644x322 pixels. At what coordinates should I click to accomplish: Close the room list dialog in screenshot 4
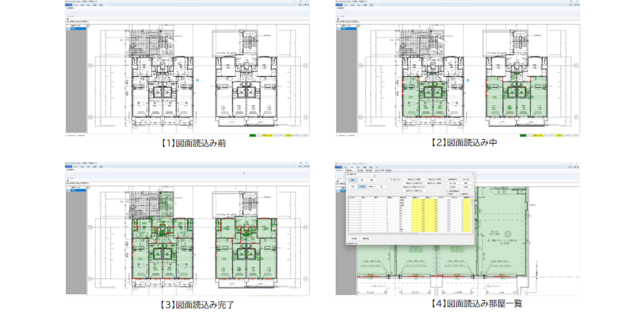click(471, 174)
